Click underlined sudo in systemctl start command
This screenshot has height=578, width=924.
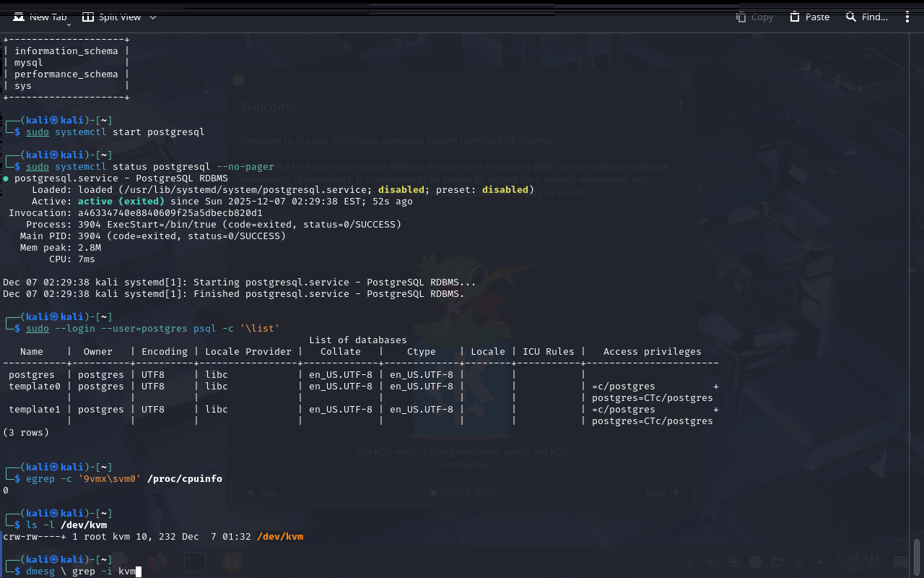tap(38, 132)
